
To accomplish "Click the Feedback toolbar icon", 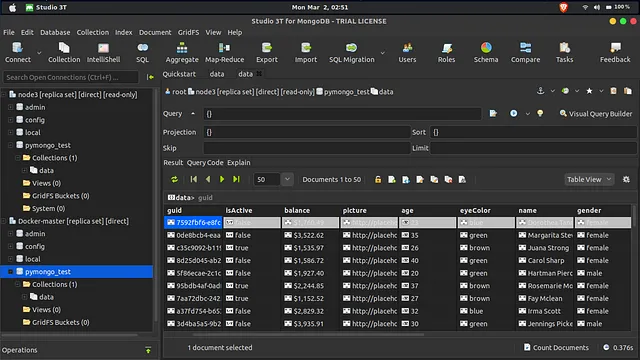I will pyautogui.click(x=615, y=53).
